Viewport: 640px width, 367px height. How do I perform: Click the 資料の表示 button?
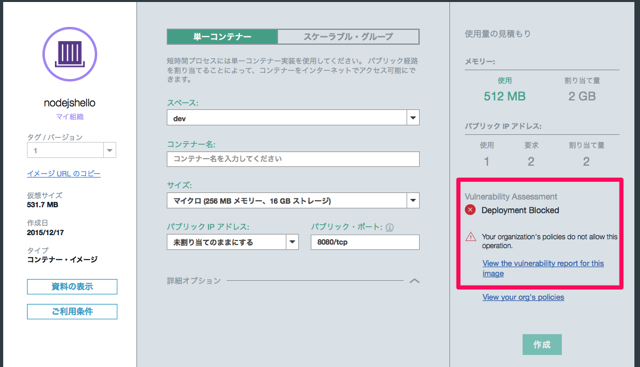coord(72,287)
